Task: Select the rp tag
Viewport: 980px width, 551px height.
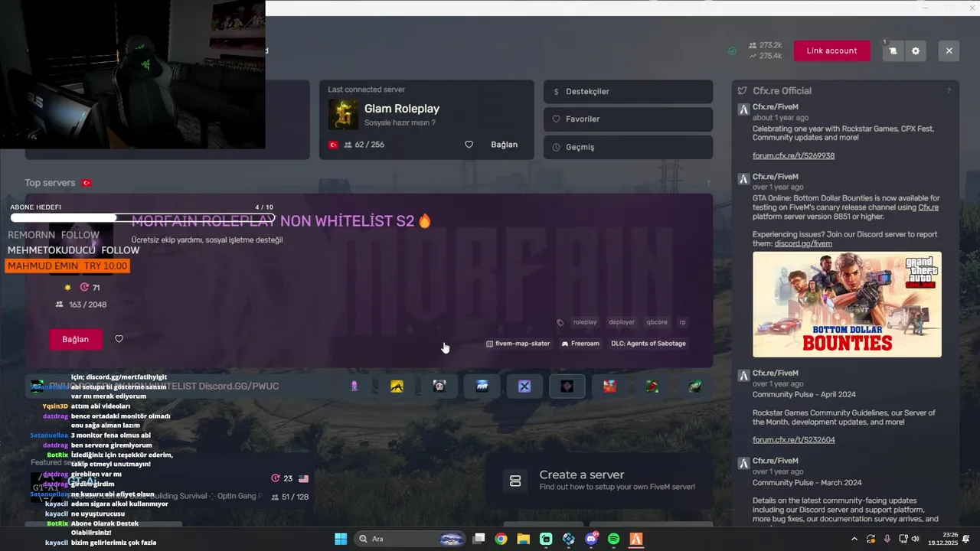Action: click(x=682, y=322)
